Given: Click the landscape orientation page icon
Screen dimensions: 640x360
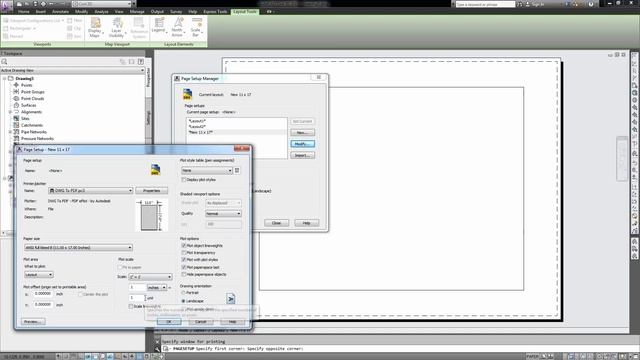Looking at the screenshot, I should 231,299.
